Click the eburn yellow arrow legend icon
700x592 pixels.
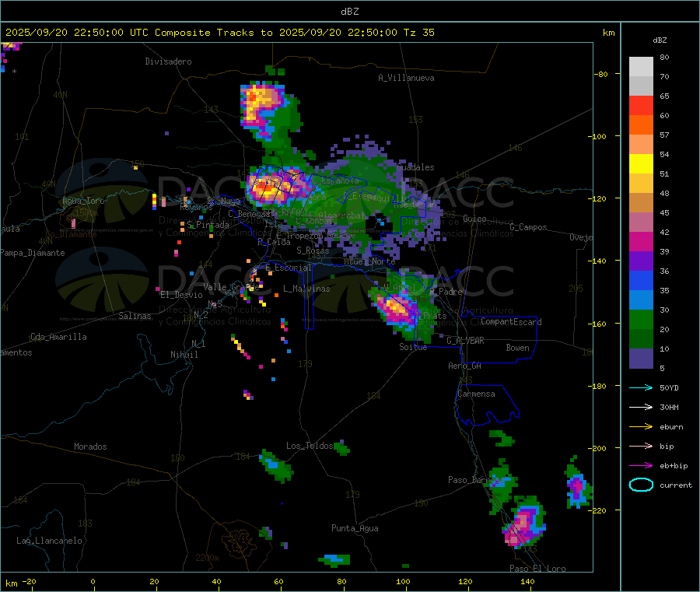641,426
